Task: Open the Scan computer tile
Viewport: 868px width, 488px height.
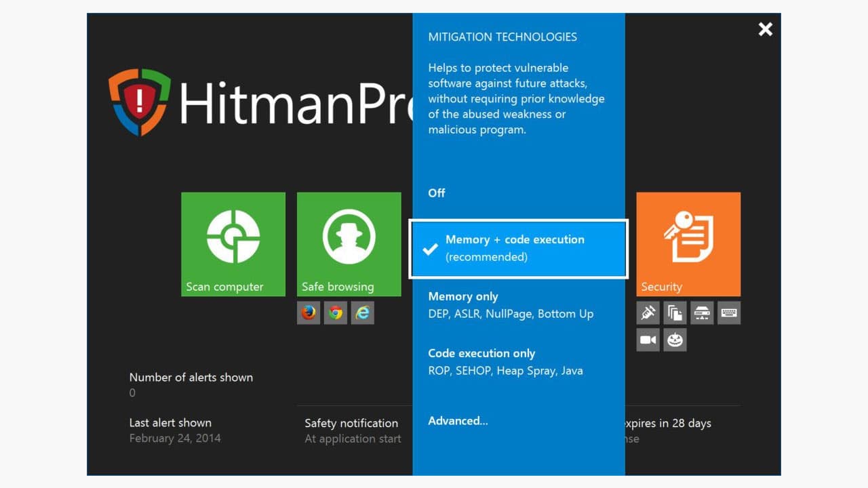Action: click(x=233, y=244)
